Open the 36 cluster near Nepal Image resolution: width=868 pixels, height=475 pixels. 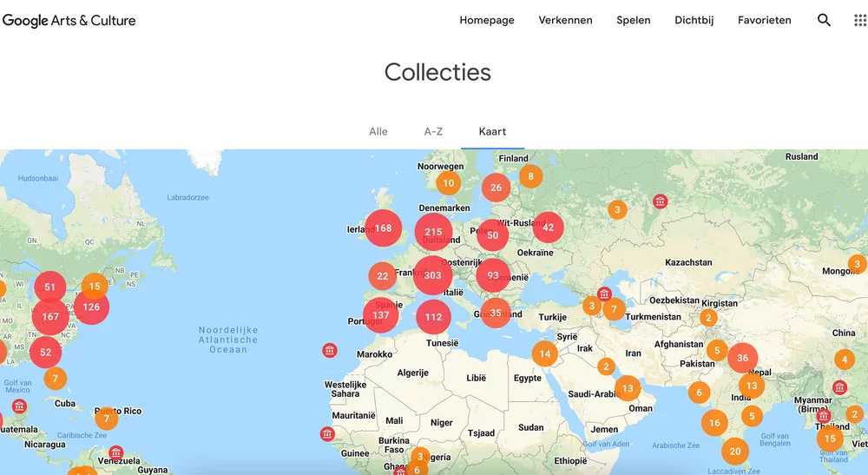742,358
